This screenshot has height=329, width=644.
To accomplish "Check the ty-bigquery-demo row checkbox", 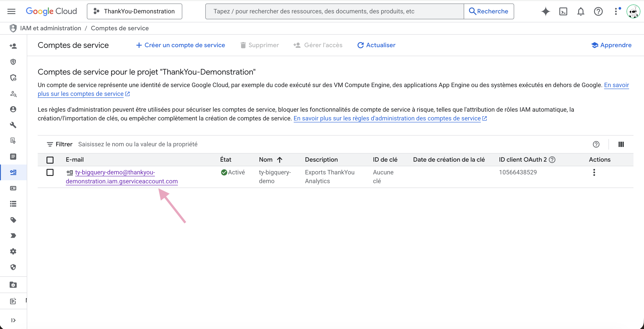I will 50,172.
